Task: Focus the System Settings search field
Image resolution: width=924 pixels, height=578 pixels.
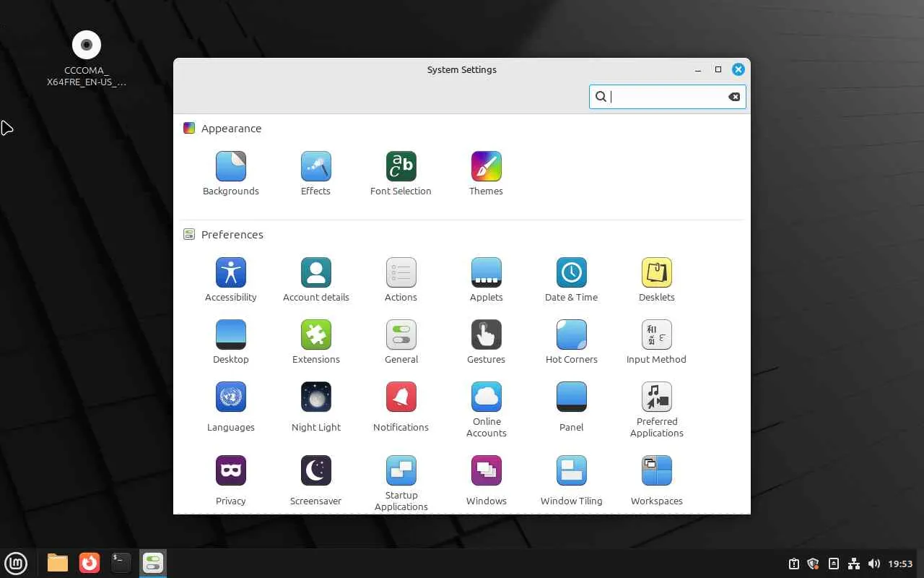Action: 668,97
